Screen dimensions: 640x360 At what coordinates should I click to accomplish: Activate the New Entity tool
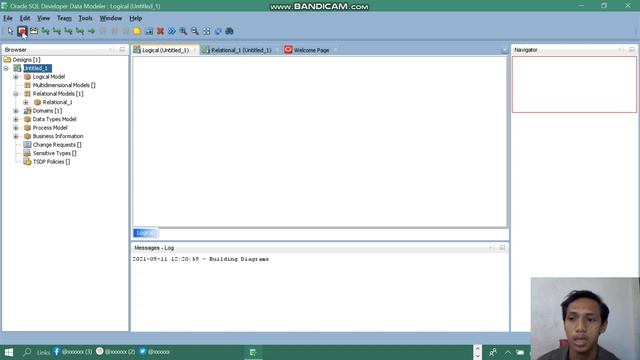[22, 31]
